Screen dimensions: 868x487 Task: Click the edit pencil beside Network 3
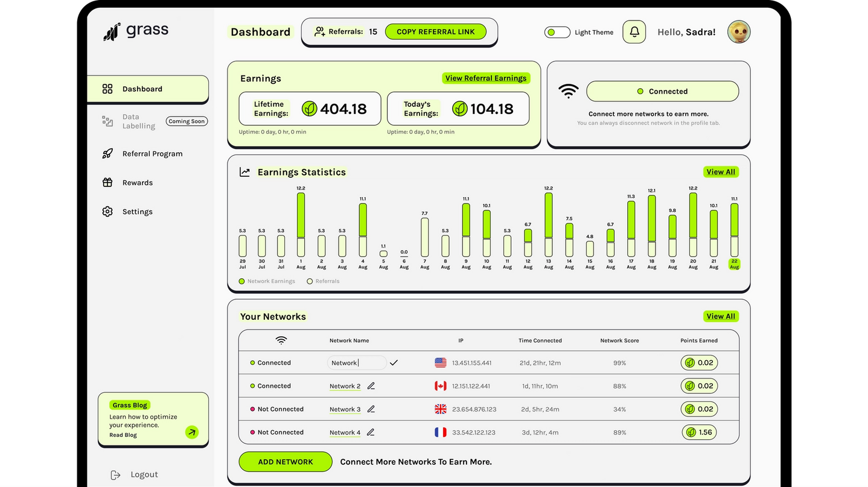click(x=371, y=409)
